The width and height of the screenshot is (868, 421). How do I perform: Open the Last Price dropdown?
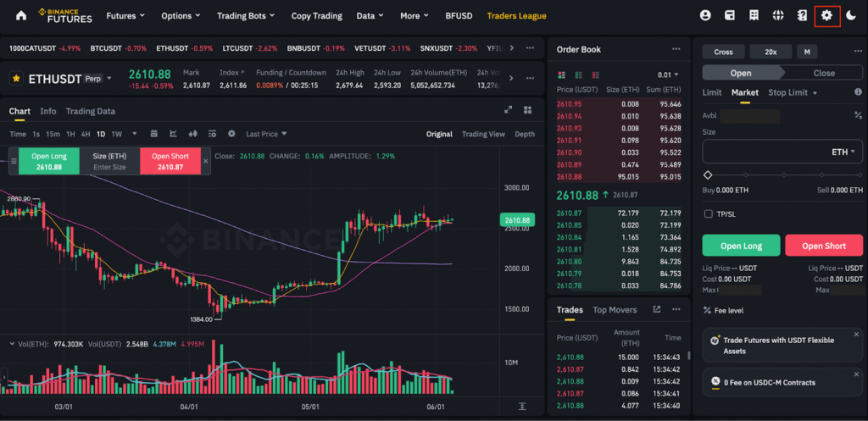point(266,134)
